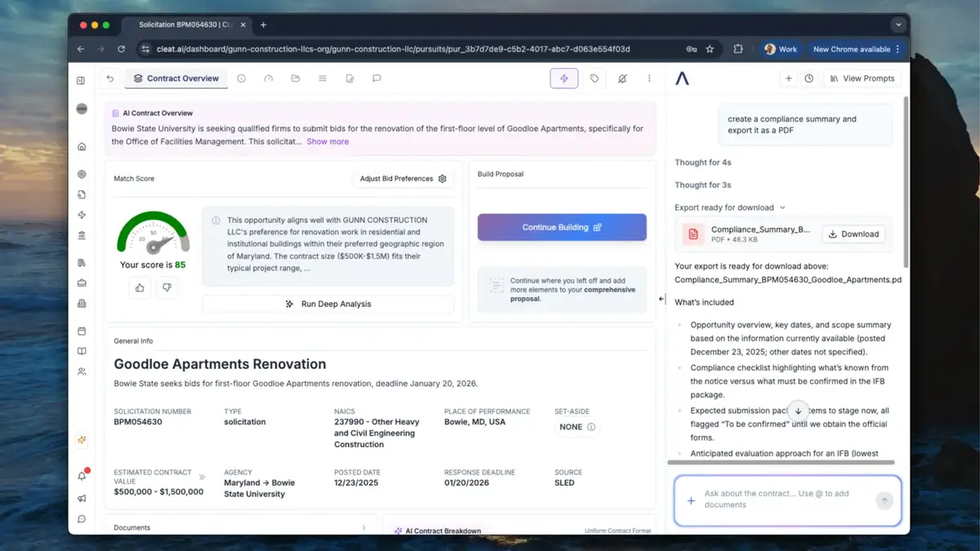
Task: Download the compliance summary PDF
Action: click(x=853, y=234)
